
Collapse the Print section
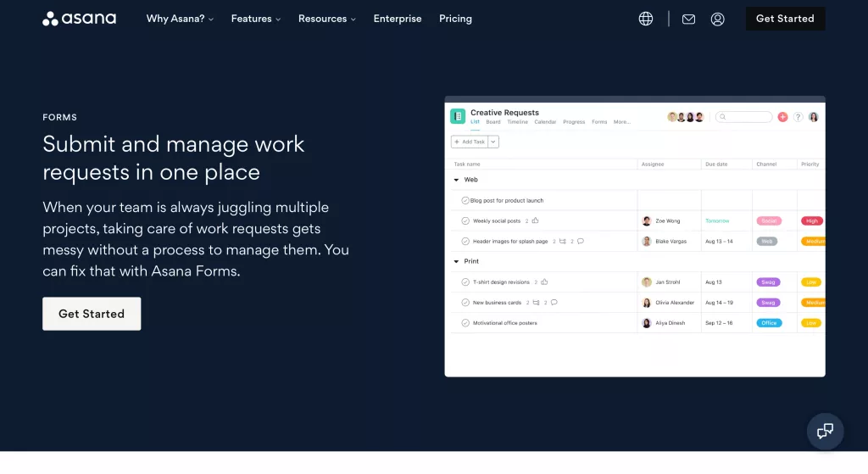pyautogui.click(x=456, y=261)
